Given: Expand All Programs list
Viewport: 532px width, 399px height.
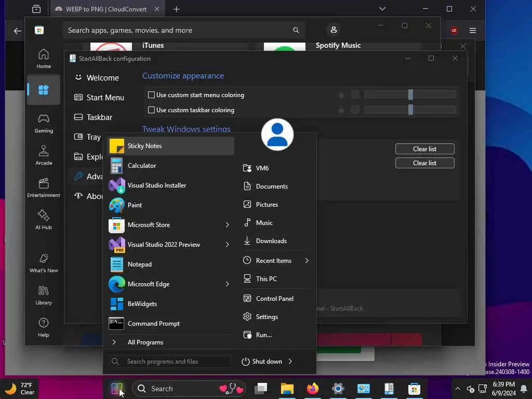Looking at the screenshot, I should click(171, 342).
